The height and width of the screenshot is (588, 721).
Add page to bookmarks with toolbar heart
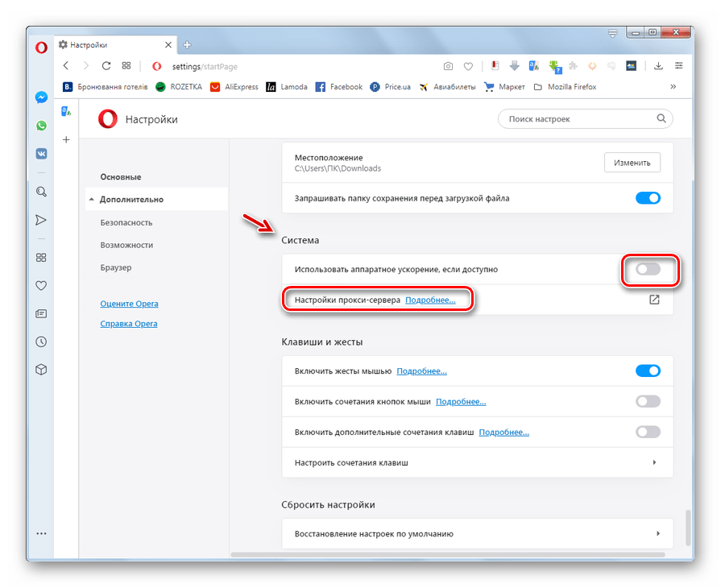468,66
